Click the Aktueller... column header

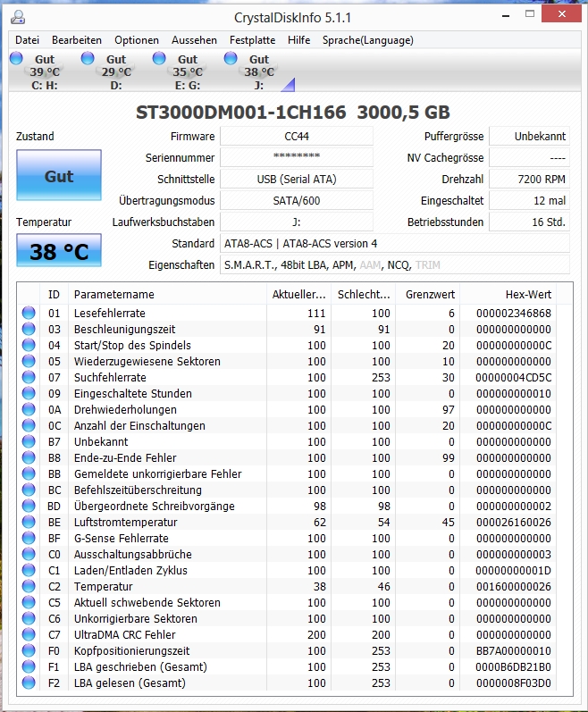tap(298, 294)
